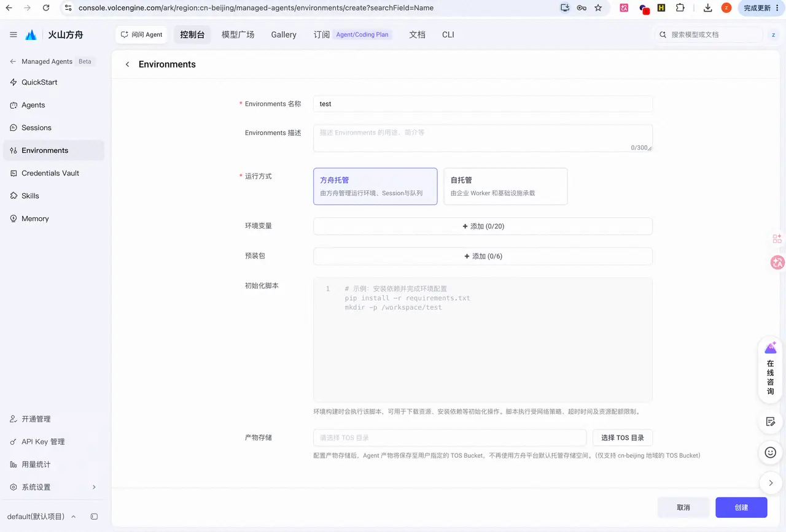Click into the 初始化脚本 code editor

pos(483,340)
